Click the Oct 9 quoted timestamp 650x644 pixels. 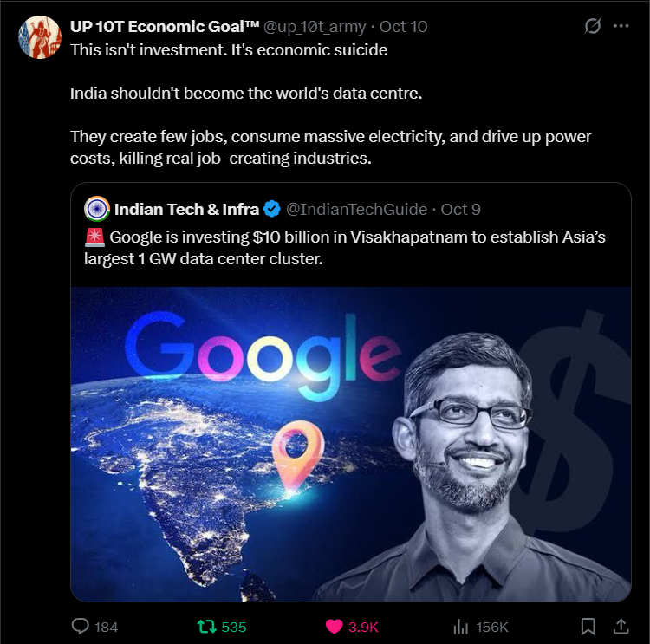tap(460, 210)
